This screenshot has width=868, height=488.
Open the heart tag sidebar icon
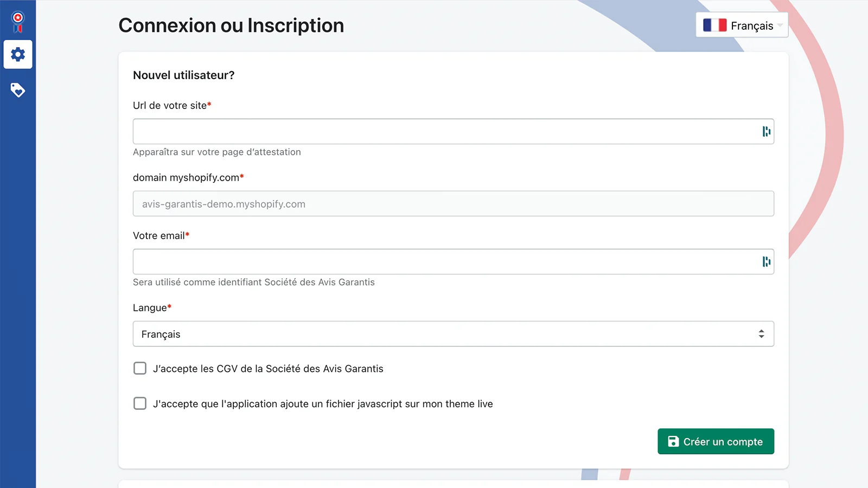pos(18,90)
